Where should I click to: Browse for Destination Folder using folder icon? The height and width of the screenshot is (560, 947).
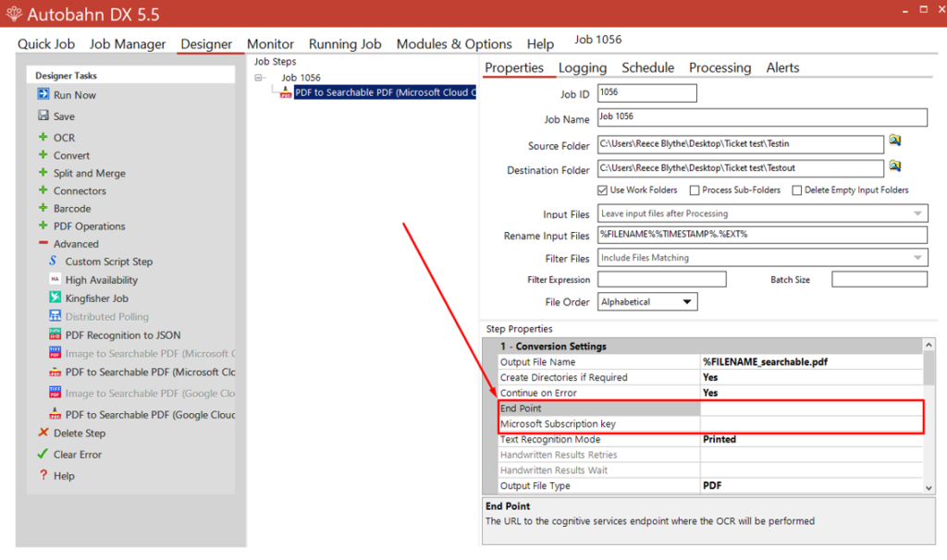coord(895,165)
